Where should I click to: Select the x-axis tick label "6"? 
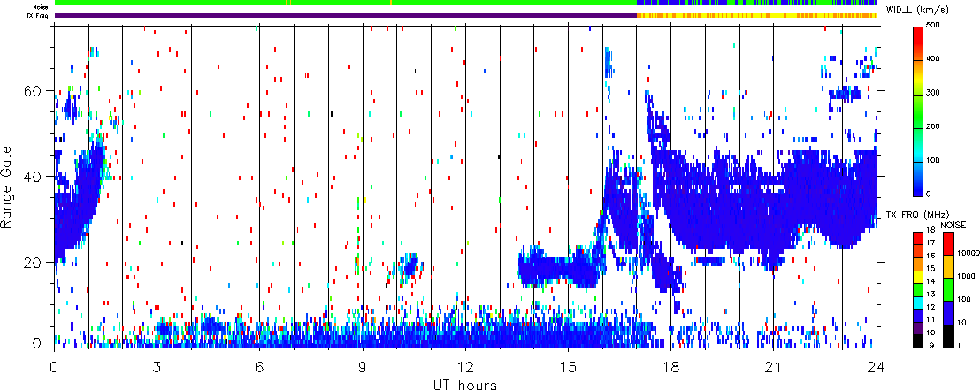click(259, 366)
